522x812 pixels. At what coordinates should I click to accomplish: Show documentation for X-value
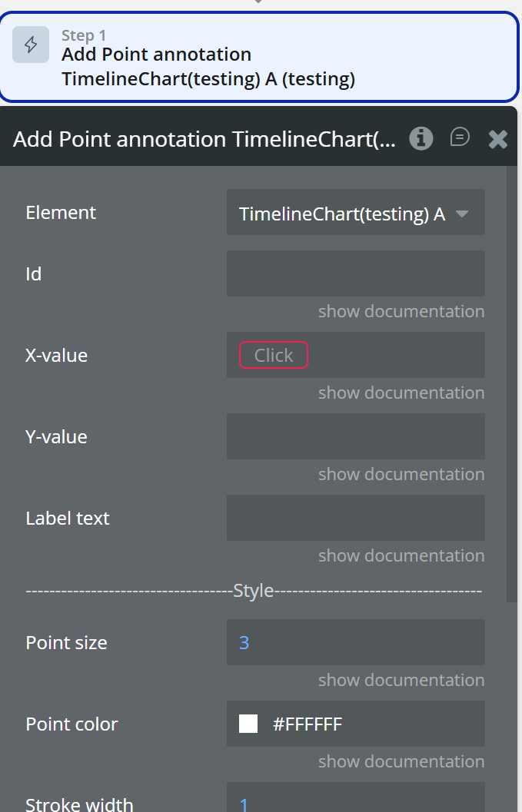coord(401,393)
